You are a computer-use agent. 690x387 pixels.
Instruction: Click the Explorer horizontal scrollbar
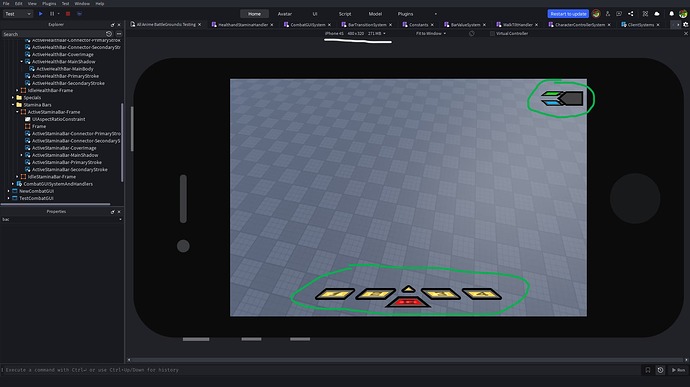(x=55, y=204)
